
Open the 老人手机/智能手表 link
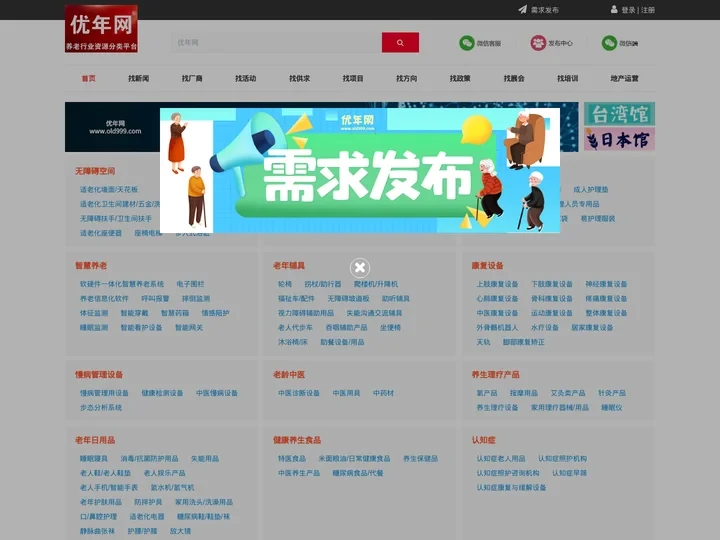pos(109,488)
